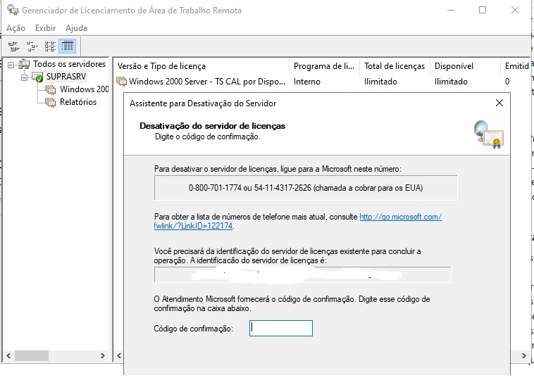Click Ilimitado under Total de licenças

[x=380, y=82]
